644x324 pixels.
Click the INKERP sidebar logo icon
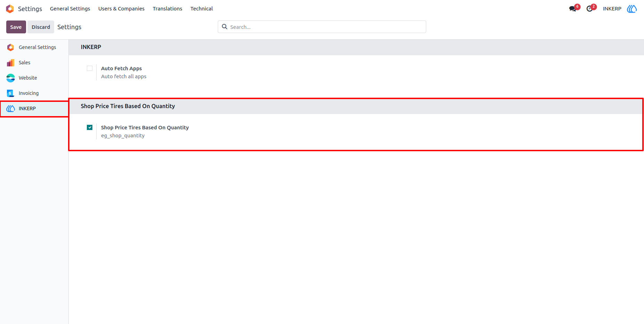tap(11, 108)
